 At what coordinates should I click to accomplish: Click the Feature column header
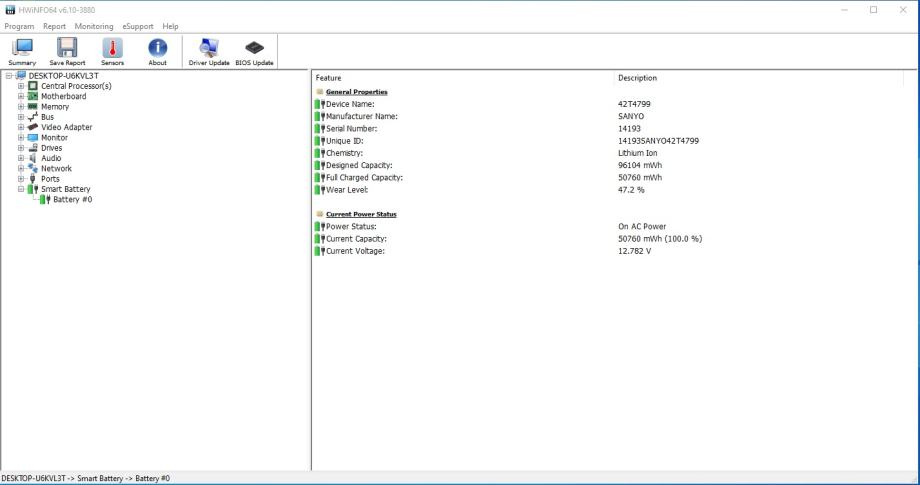(329, 78)
